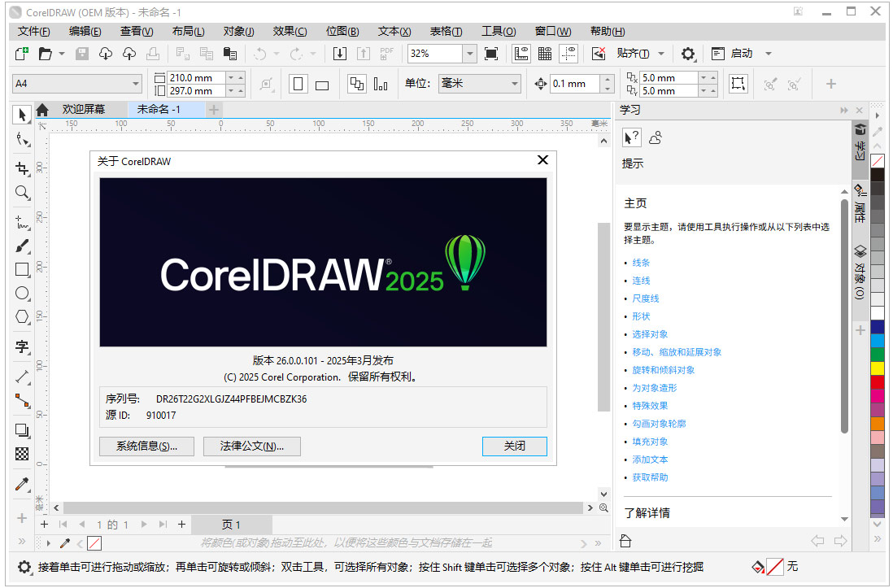This screenshot has width=893, height=588.
Task: Select the Freehand drawing tool
Action: (22, 222)
